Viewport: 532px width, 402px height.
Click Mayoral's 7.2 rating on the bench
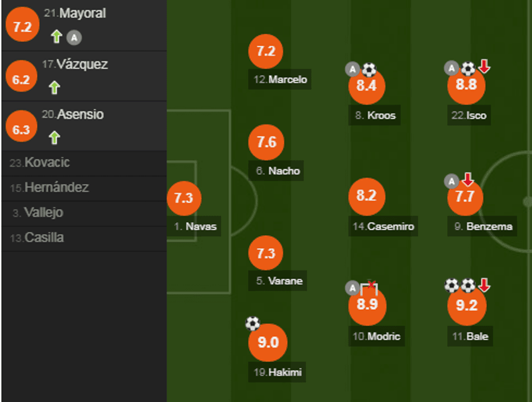click(22, 27)
